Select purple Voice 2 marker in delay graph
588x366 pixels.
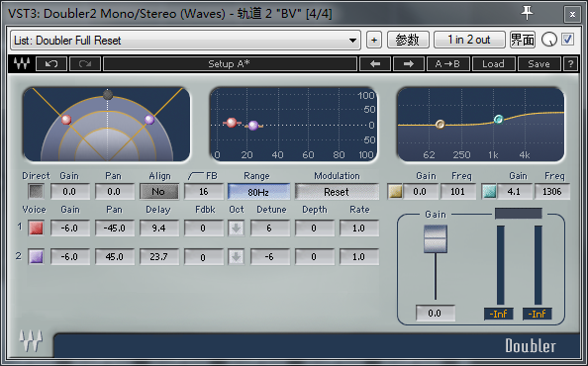253,125
